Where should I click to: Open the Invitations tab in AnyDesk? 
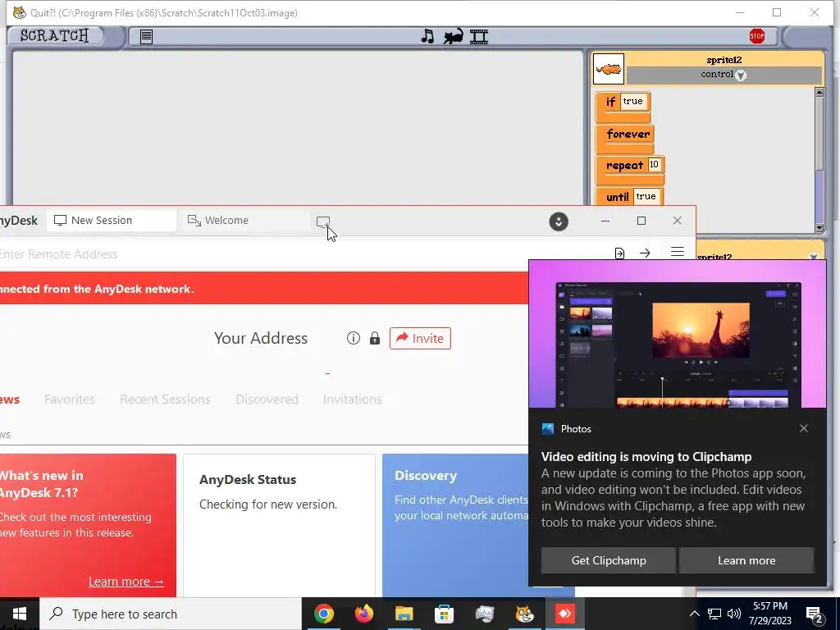pyautogui.click(x=353, y=399)
